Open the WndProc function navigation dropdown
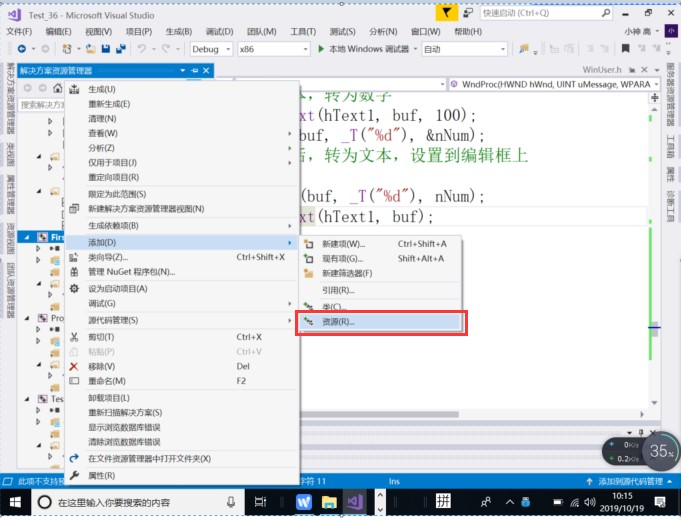 [x=554, y=84]
